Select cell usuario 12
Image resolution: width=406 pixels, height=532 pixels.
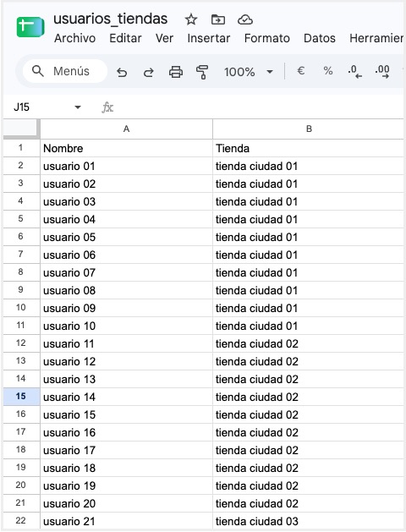tap(127, 361)
